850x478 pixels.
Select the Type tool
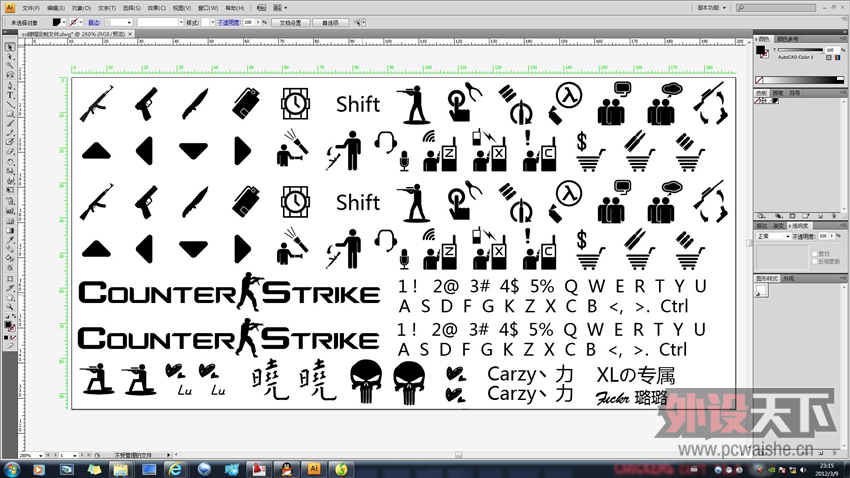click(x=10, y=95)
